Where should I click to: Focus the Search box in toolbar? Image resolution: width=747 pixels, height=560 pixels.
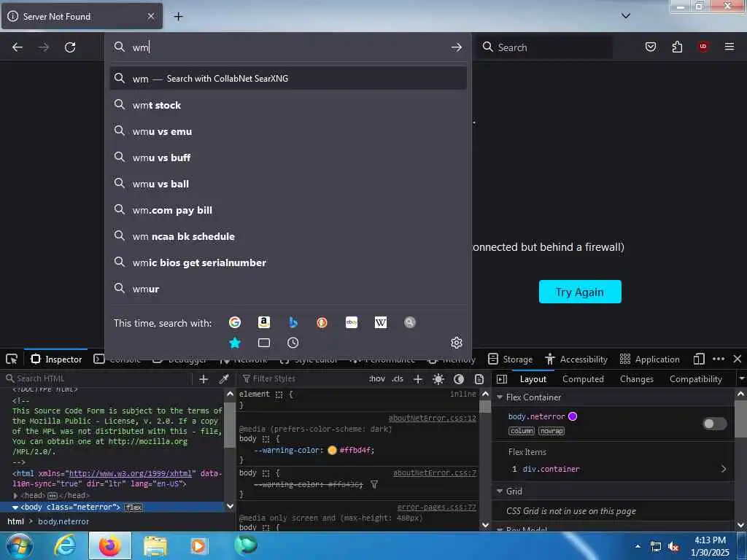[544, 47]
